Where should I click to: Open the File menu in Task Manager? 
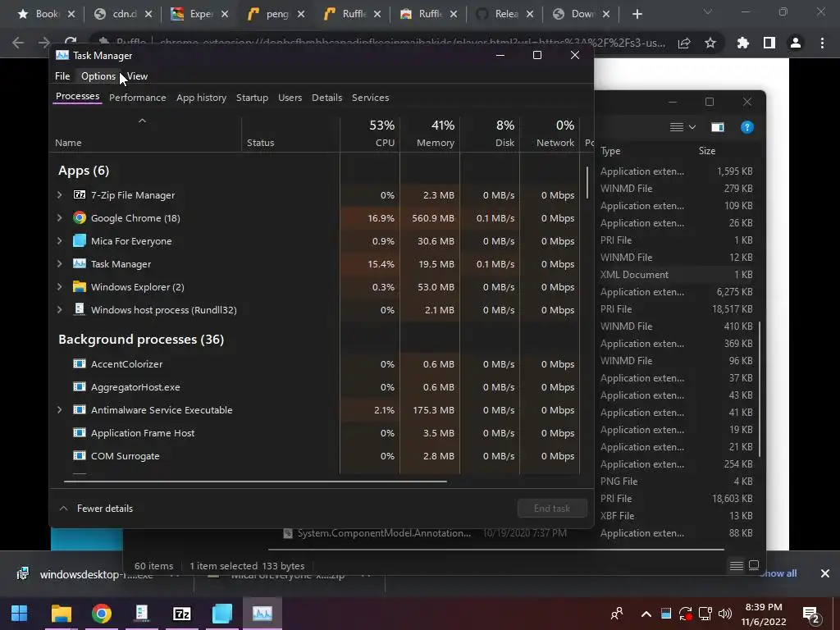62,76
